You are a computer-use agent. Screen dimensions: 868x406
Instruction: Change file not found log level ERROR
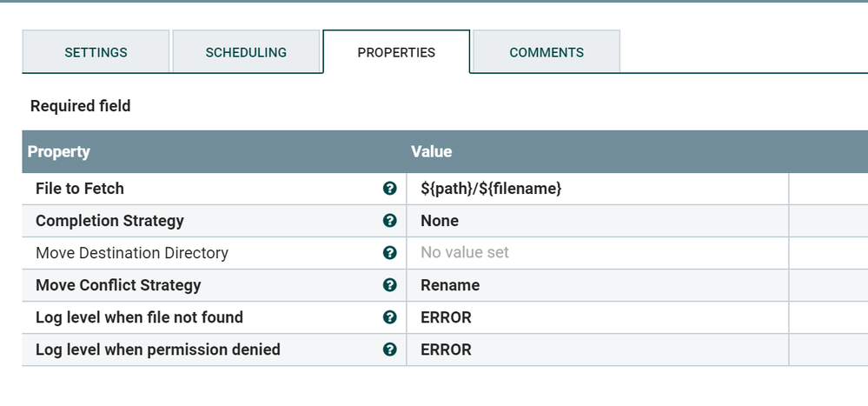[446, 317]
